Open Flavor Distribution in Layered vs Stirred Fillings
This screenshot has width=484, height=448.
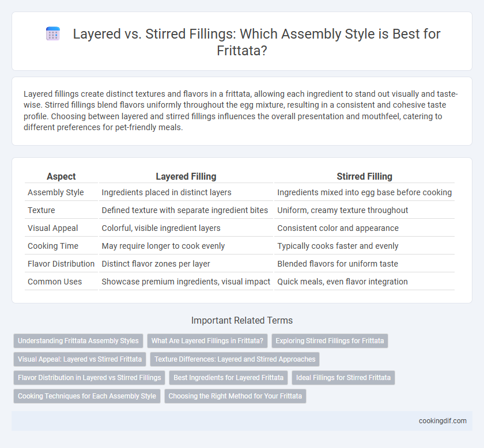pyautogui.click(x=89, y=378)
